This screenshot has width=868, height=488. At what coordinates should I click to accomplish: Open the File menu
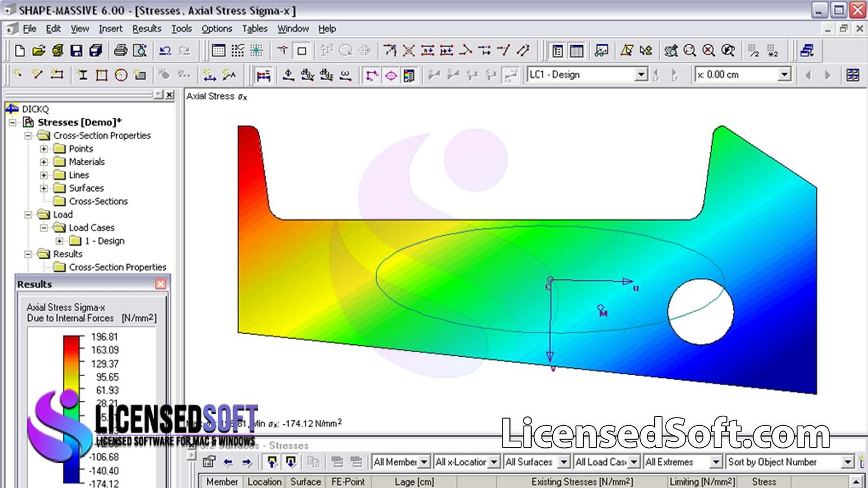pyautogui.click(x=30, y=29)
